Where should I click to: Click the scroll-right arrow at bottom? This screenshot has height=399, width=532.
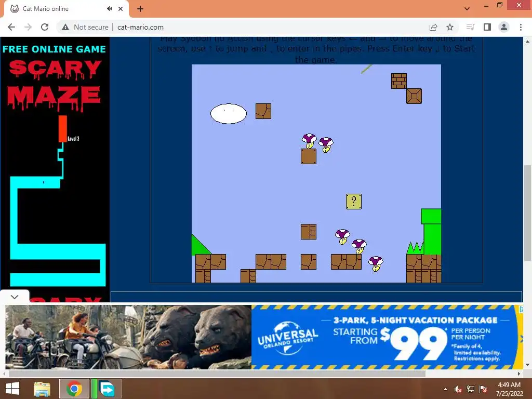click(x=519, y=374)
